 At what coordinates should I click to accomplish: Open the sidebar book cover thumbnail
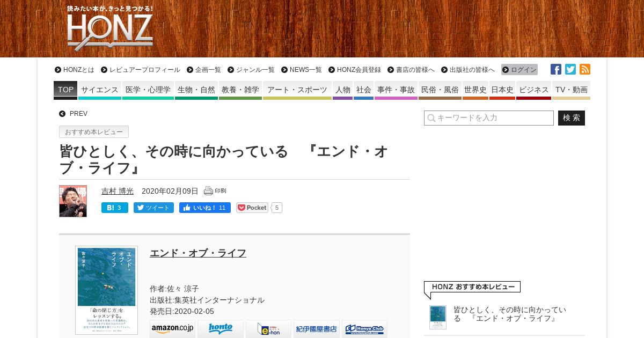[x=438, y=317]
